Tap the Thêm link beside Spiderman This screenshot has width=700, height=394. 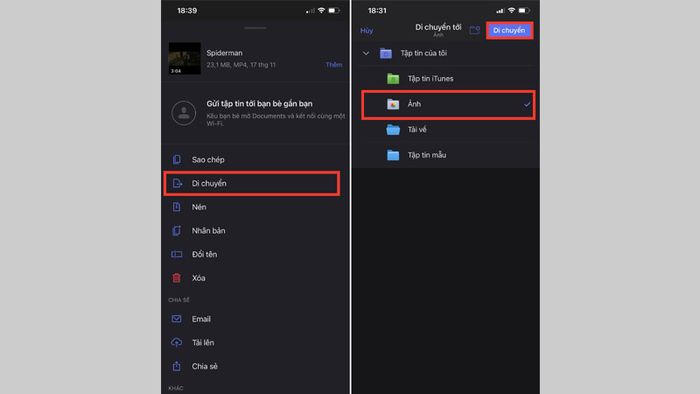333,65
